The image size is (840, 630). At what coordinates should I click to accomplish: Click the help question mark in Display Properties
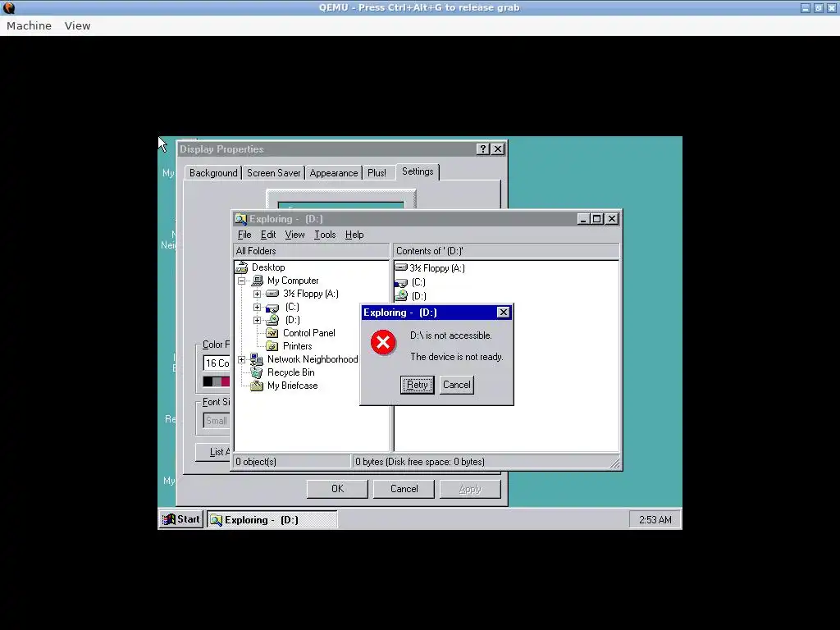[482, 149]
